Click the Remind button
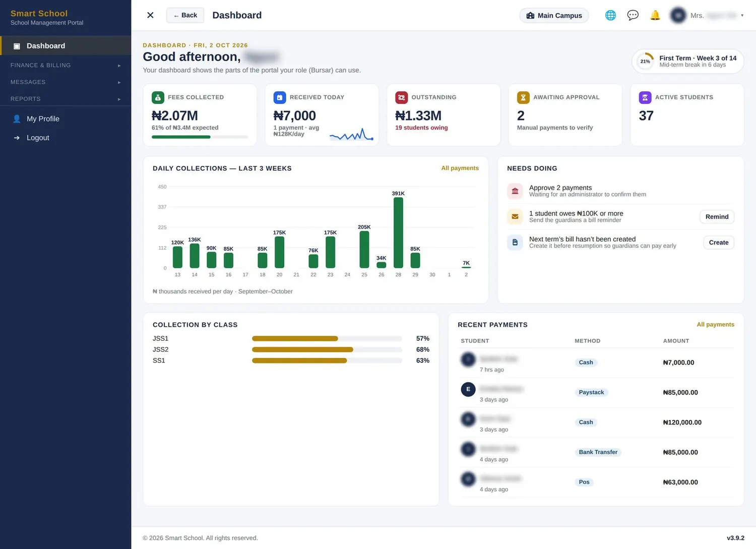The height and width of the screenshot is (549, 756). 717,217
